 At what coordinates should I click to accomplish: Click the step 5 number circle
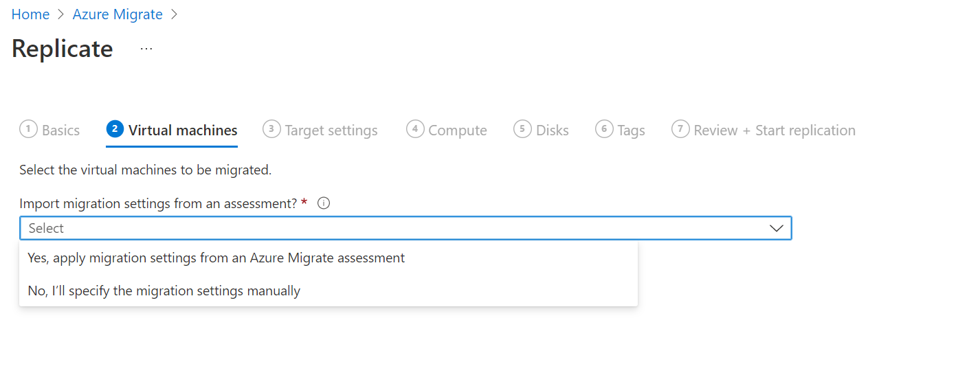tap(522, 129)
